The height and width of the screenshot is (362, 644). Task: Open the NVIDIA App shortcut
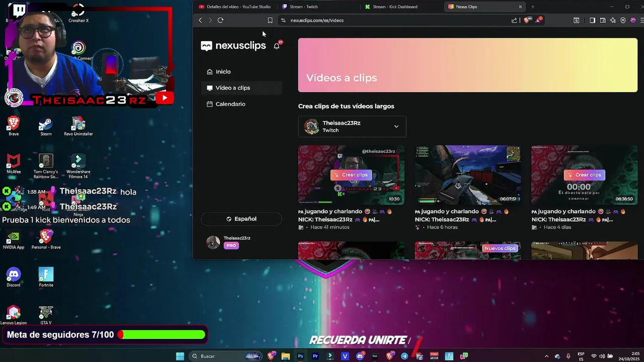[14, 240]
